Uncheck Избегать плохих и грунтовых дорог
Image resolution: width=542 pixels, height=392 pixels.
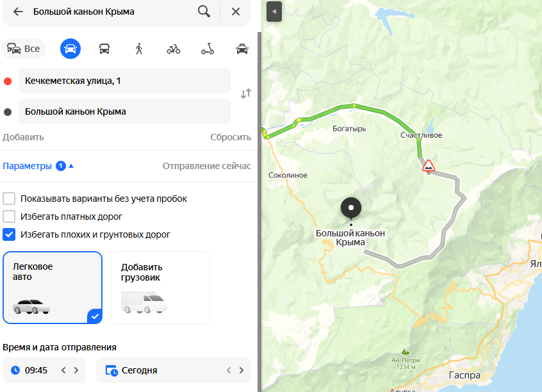[x=9, y=234]
